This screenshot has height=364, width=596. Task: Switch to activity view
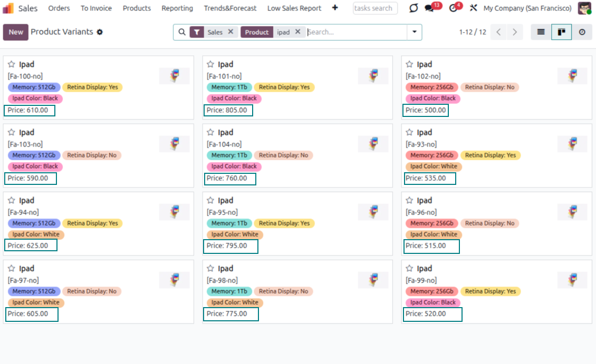click(582, 32)
